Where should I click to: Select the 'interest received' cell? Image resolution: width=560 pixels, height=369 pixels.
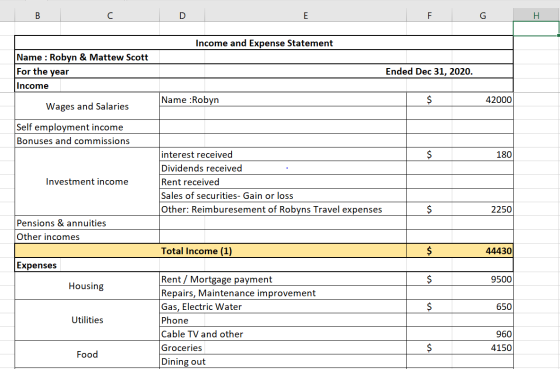[x=283, y=154]
